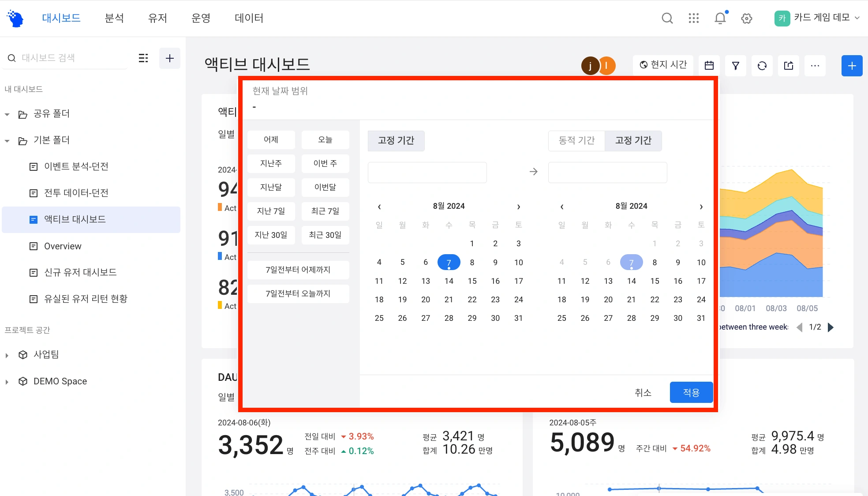Pick August 15 in the left calendar

[472, 281]
